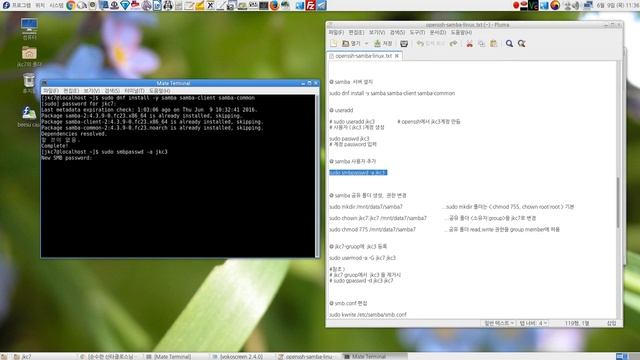Open the Terminal's 도움말(H) menu
This screenshot has width=640, height=360.
pyautogui.click(x=160, y=91)
